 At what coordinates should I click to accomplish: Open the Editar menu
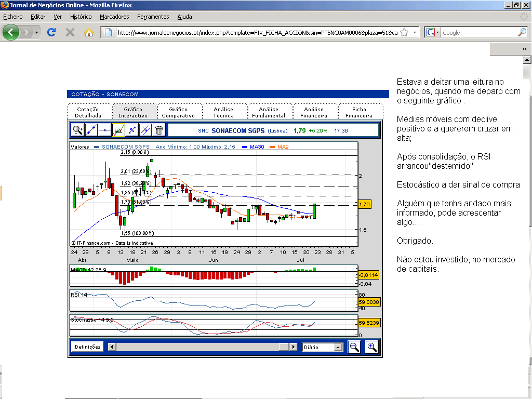38,17
